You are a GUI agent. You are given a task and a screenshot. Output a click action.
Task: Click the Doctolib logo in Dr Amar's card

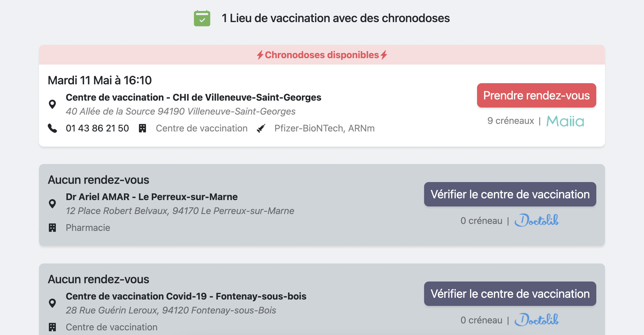pos(537,221)
